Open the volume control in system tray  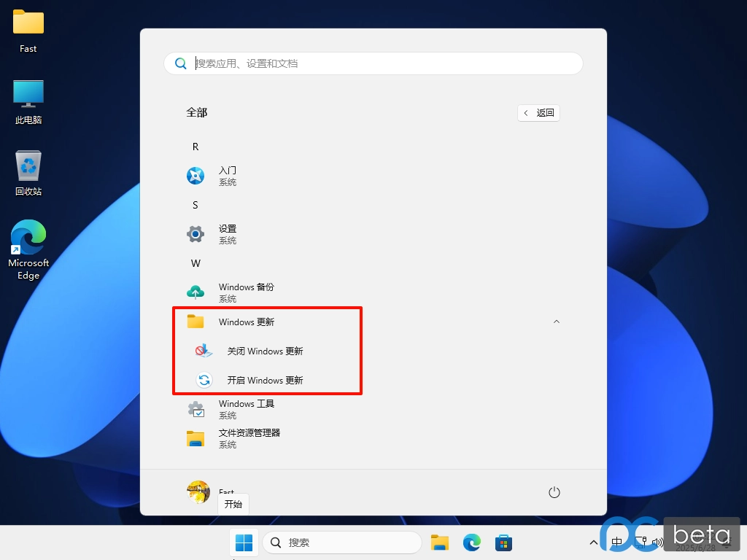click(x=656, y=542)
